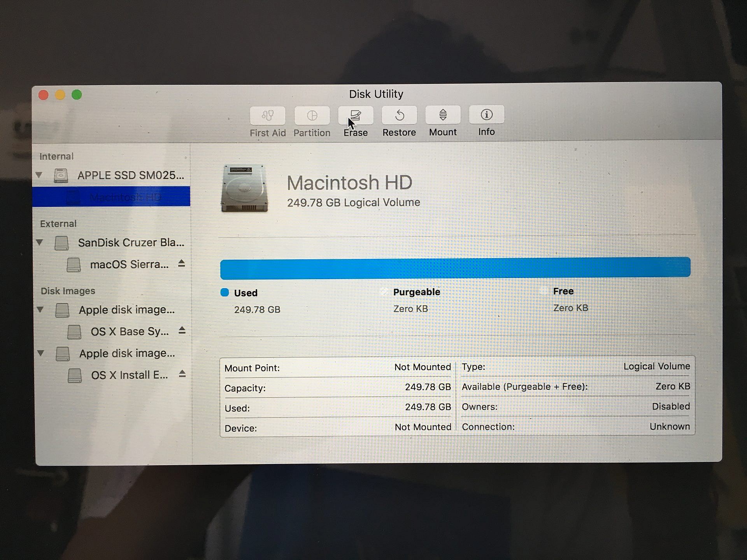Screen dimensions: 747x560
Task: Select the Apple disk image... row above OS X Install
Action: 113,353
